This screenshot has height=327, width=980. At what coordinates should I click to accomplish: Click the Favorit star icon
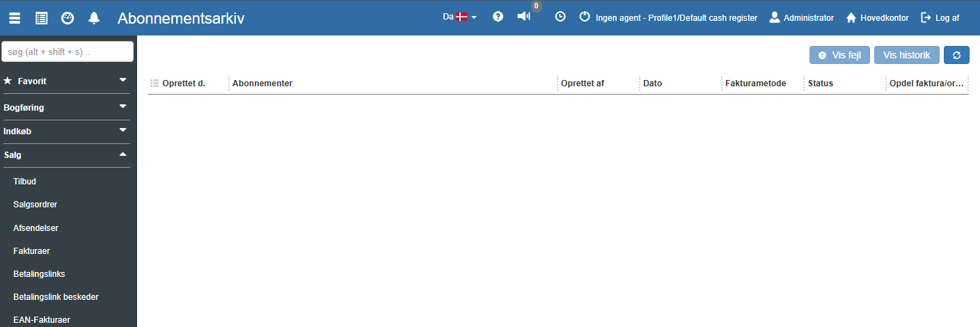click(8, 81)
